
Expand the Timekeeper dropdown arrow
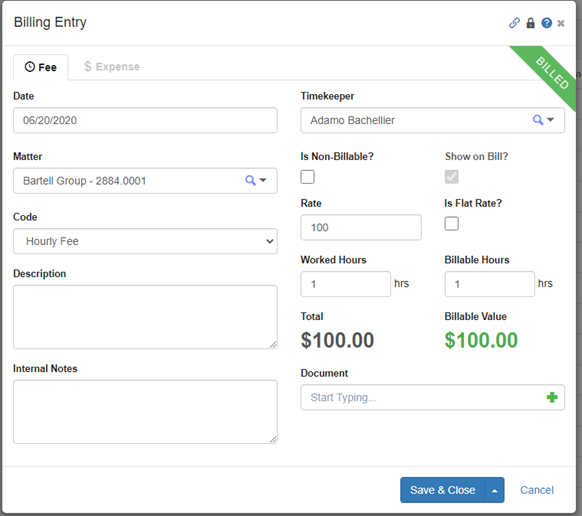pyautogui.click(x=550, y=120)
